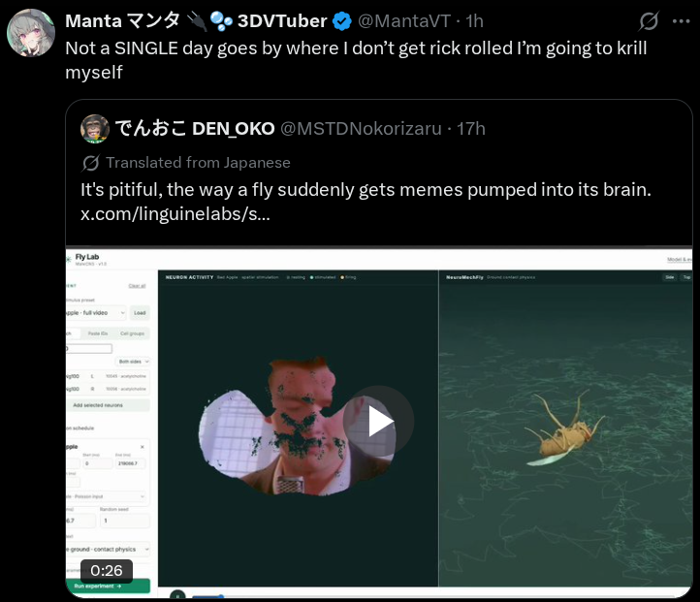Expand the stimulus preset dropdown
The width and height of the screenshot is (700, 602).
(96, 313)
